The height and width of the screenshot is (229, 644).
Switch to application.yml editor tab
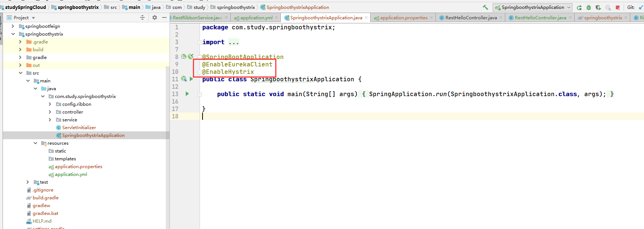(256, 18)
